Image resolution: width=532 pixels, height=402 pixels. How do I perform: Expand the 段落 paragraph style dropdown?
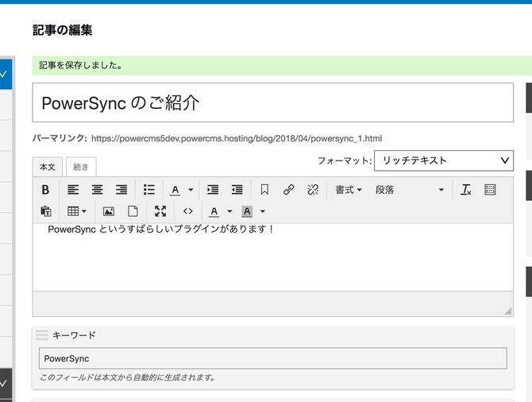click(410, 190)
